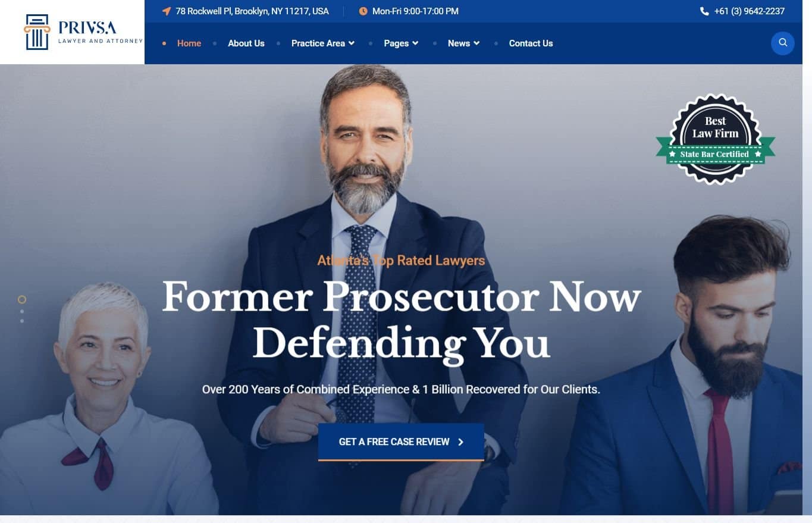
Task: Go to the Contact Us page
Action: point(531,43)
